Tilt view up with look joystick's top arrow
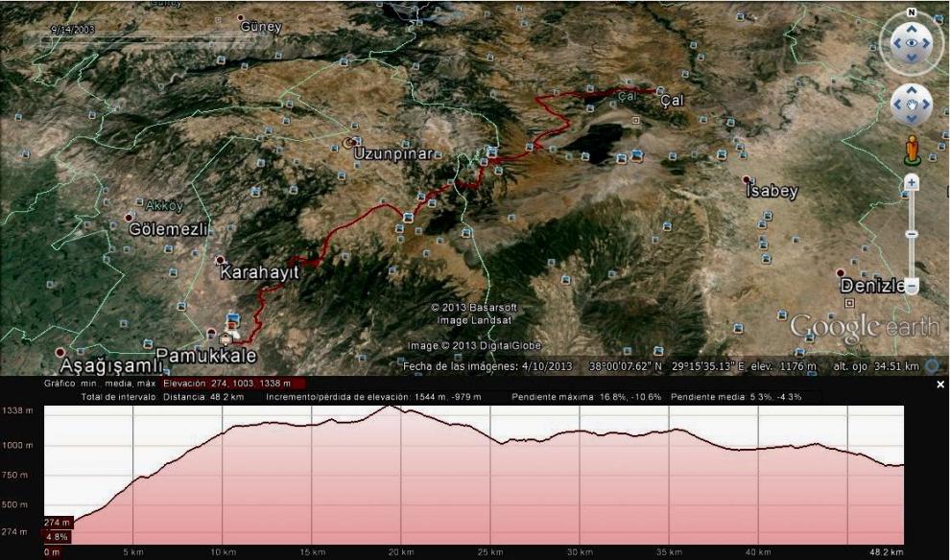This screenshot has width=950, height=560. point(911,27)
